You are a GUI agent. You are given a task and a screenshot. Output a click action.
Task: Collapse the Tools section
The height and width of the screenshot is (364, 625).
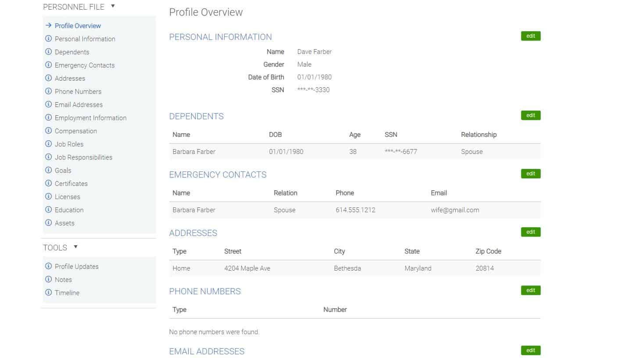pyautogui.click(x=75, y=247)
